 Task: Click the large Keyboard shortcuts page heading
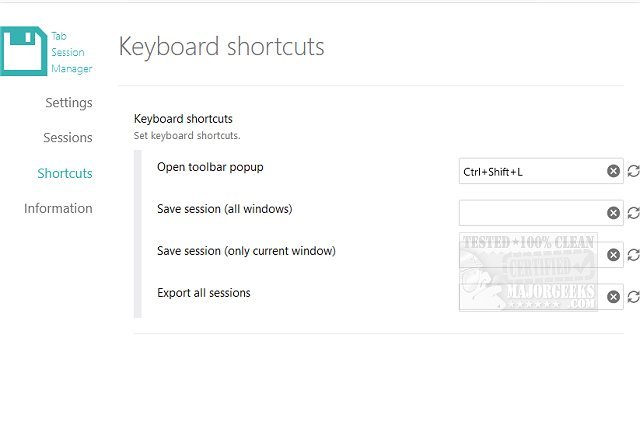tap(221, 47)
